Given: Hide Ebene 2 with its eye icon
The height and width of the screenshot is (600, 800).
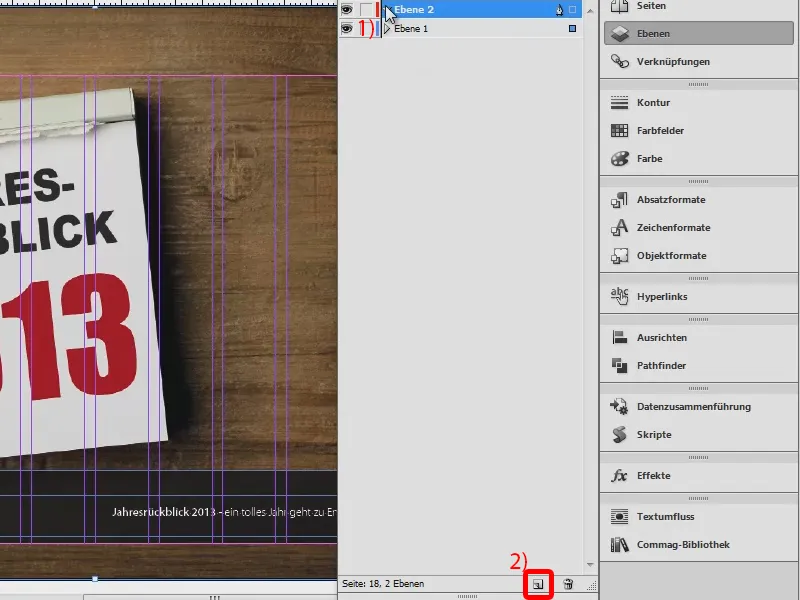Looking at the screenshot, I should coord(347,10).
